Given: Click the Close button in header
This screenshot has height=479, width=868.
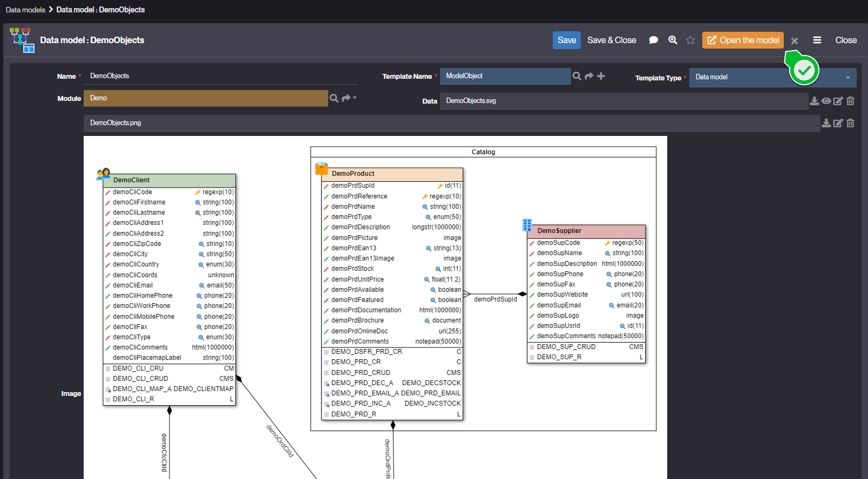Looking at the screenshot, I should (846, 40).
